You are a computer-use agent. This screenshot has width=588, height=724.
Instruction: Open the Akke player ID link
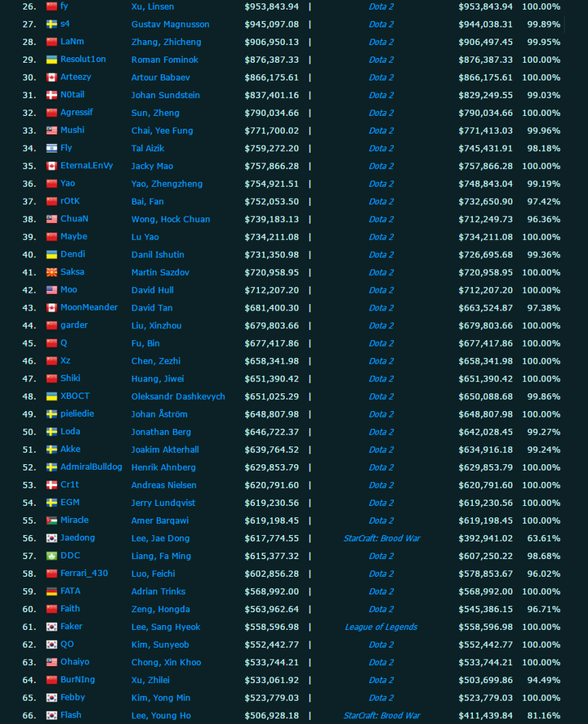70,449
